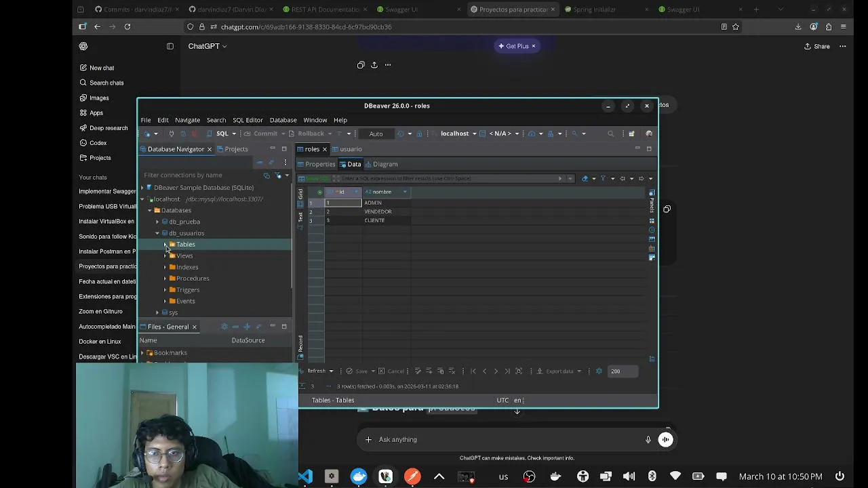This screenshot has height=488, width=868.
Task: Expand the Tables folder in db_usuarios
Action: (x=165, y=244)
